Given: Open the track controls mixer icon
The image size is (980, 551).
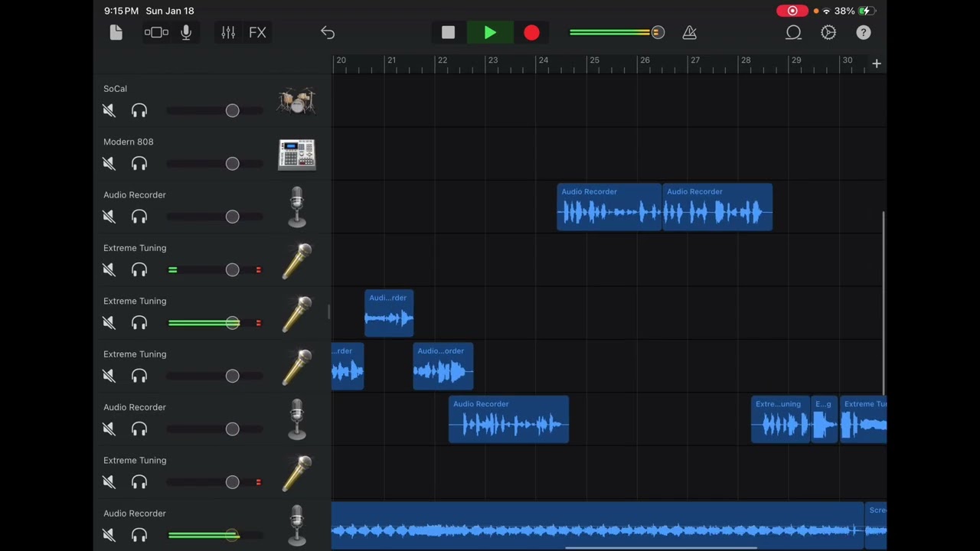Looking at the screenshot, I should pyautogui.click(x=228, y=32).
